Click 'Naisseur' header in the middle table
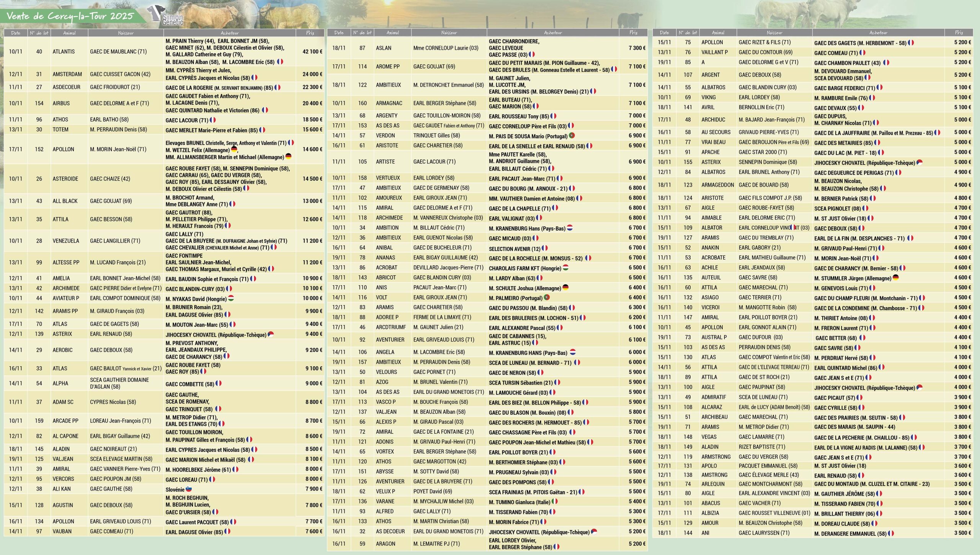Viewport: 980px width, 555px height. 449,33
